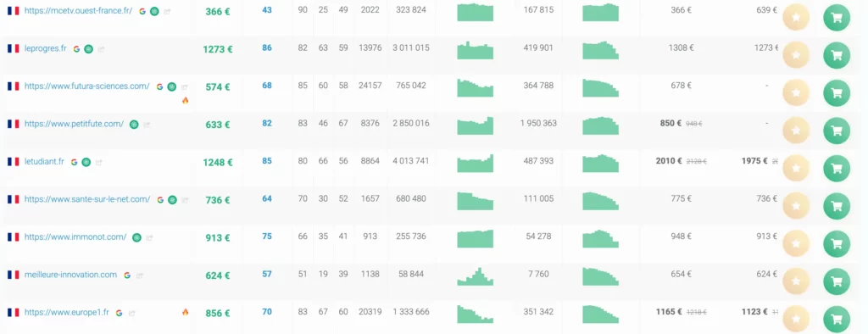Add mcetv.ouest-france.fr to cart
Viewport: 868px width, 334px height.
click(x=837, y=17)
